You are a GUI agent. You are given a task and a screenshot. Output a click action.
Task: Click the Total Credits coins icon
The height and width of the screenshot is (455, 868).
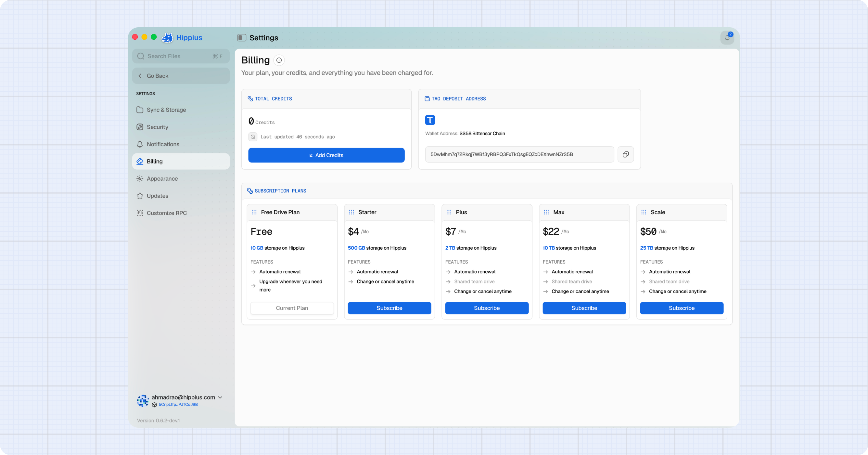250,99
